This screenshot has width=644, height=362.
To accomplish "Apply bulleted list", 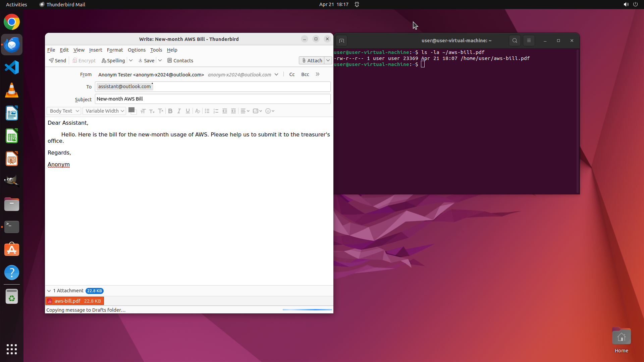I will [x=207, y=111].
